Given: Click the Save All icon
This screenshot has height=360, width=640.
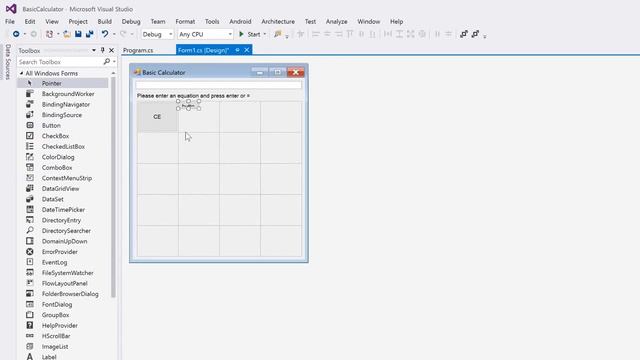Looking at the screenshot, I should [89, 34].
